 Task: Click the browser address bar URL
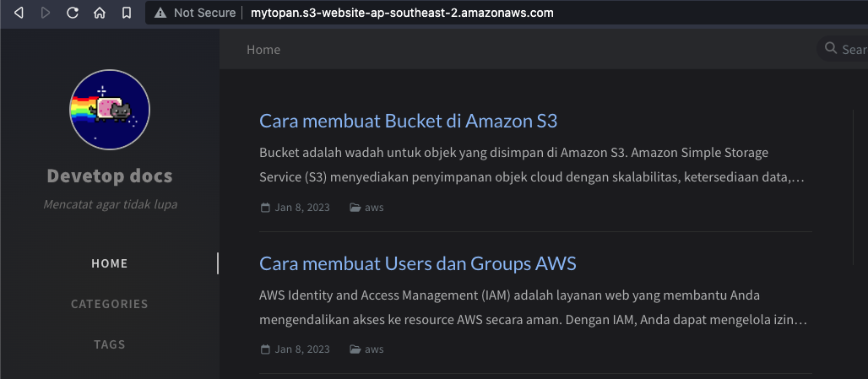(x=402, y=13)
